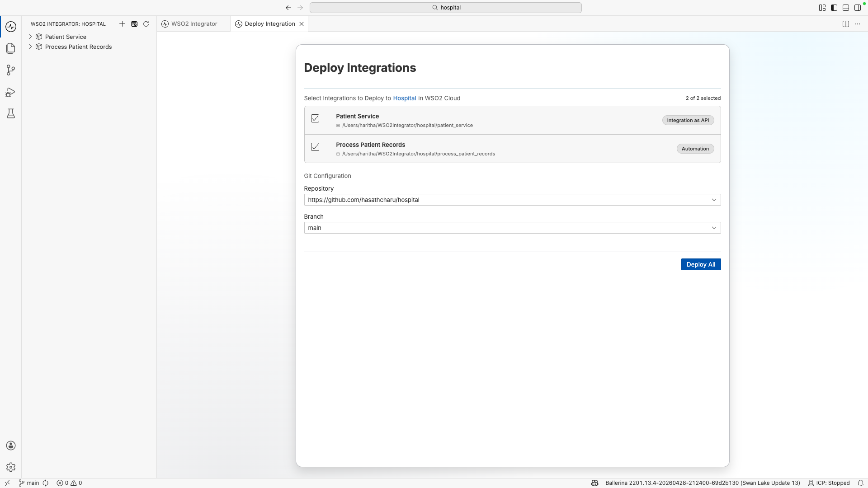
Task: Open errors and warnings count in status bar
Action: click(69, 483)
